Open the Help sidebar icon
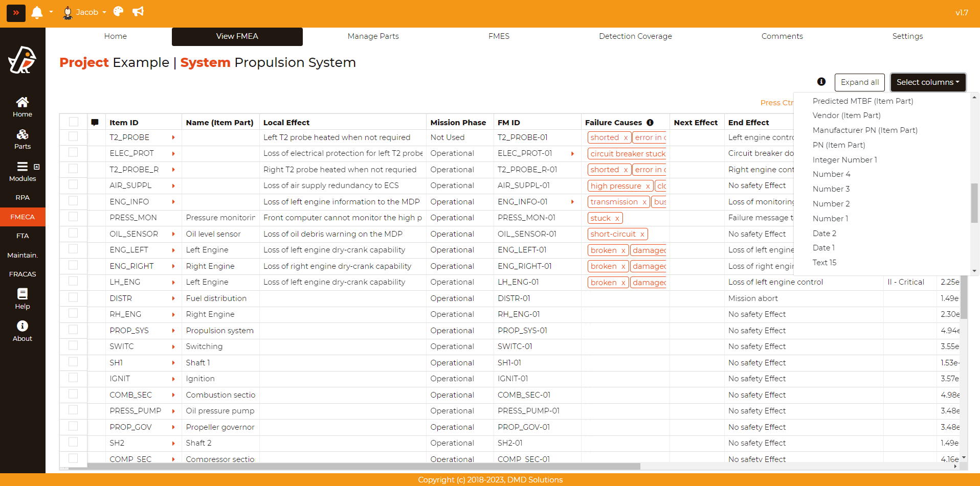Screen dimensions: 980x486 22,299
